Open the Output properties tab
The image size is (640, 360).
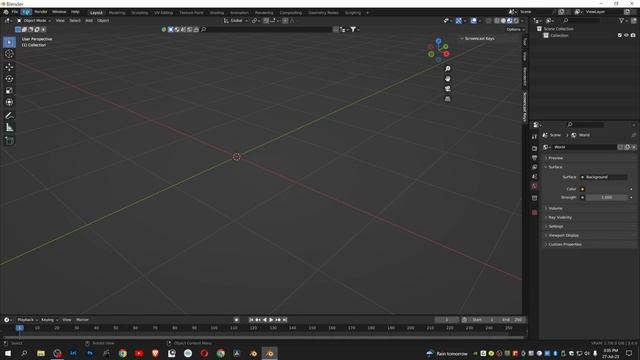pos(534,158)
